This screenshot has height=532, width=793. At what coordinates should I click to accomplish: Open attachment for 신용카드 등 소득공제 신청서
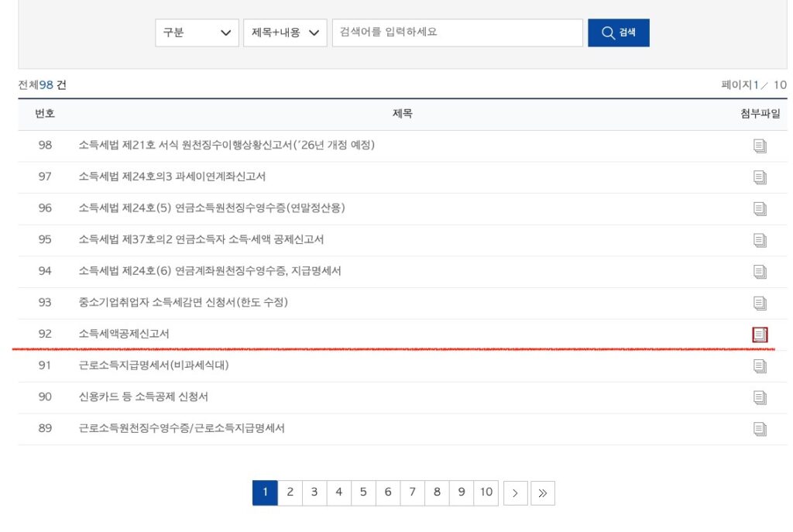(x=760, y=398)
